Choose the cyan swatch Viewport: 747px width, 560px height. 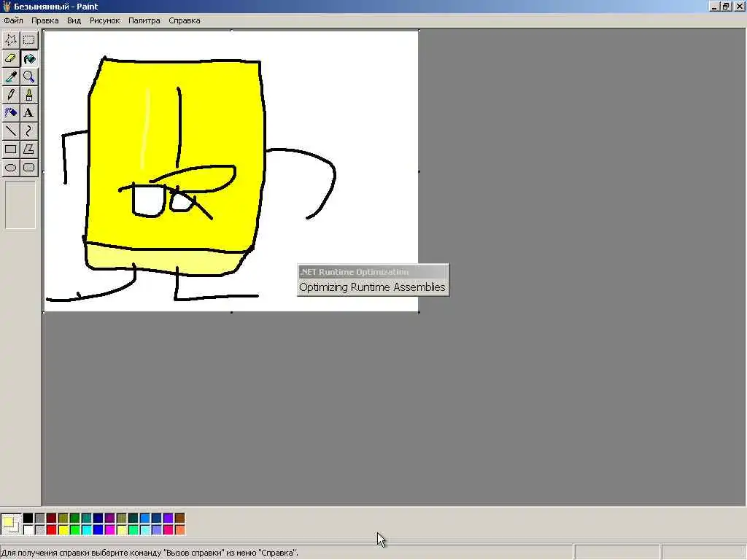point(87,529)
